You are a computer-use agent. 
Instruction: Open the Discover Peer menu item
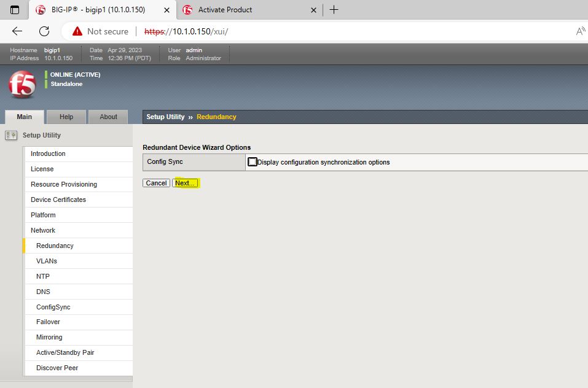57,368
